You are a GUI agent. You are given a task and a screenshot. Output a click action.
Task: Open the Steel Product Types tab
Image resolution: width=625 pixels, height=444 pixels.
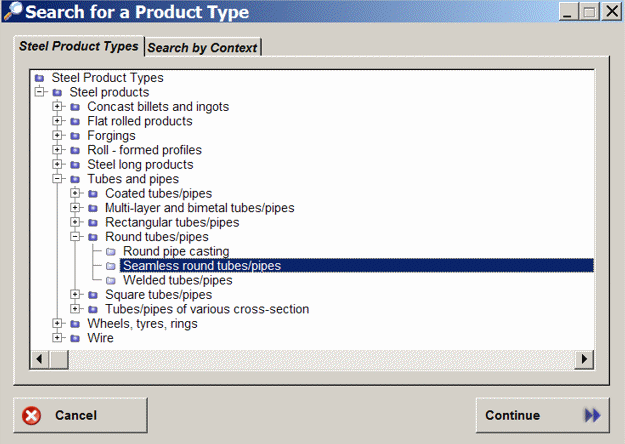coord(79,46)
